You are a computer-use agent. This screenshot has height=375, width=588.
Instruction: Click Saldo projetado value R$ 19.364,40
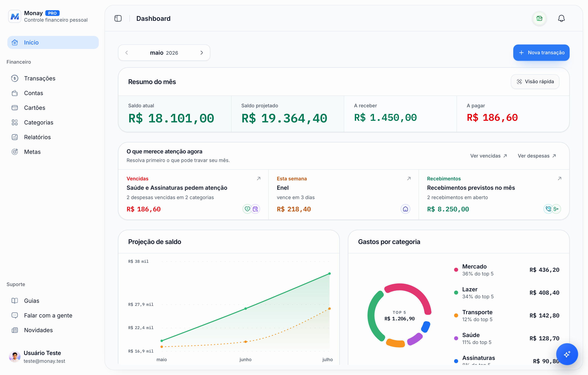284,118
